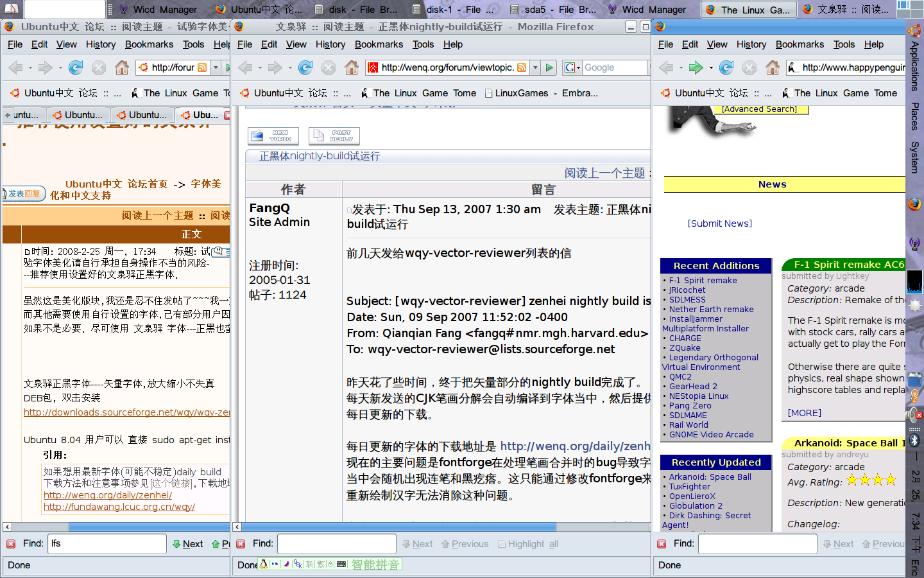The height and width of the screenshot is (578, 924).
Task: Open back-history dropdown in middle window
Action: pyautogui.click(x=260, y=67)
